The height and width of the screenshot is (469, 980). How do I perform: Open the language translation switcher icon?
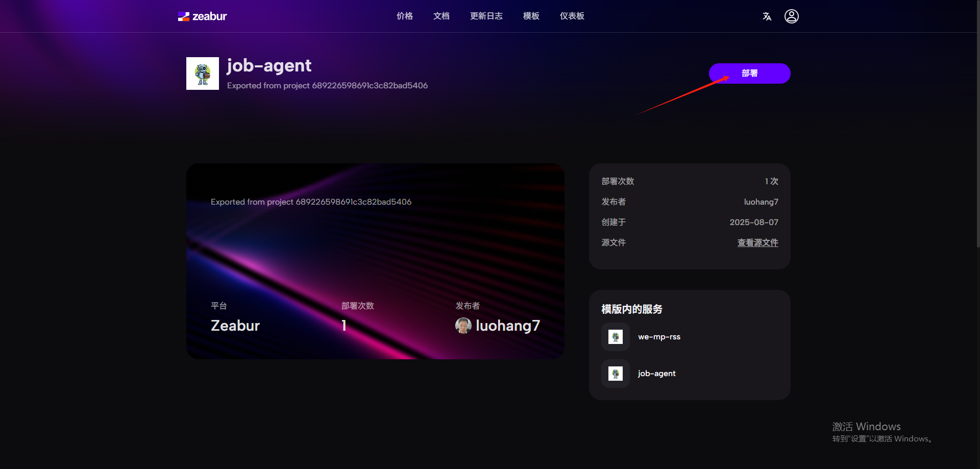click(767, 16)
